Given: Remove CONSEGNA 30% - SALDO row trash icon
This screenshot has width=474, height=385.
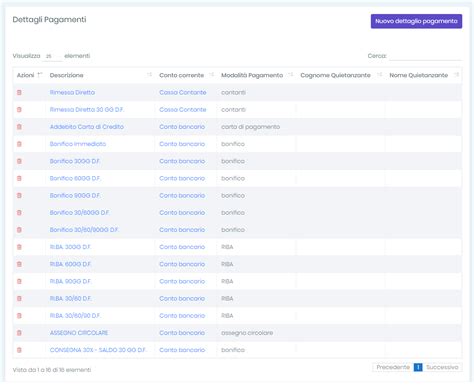Looking at the screenshot, I should (19, 350).
